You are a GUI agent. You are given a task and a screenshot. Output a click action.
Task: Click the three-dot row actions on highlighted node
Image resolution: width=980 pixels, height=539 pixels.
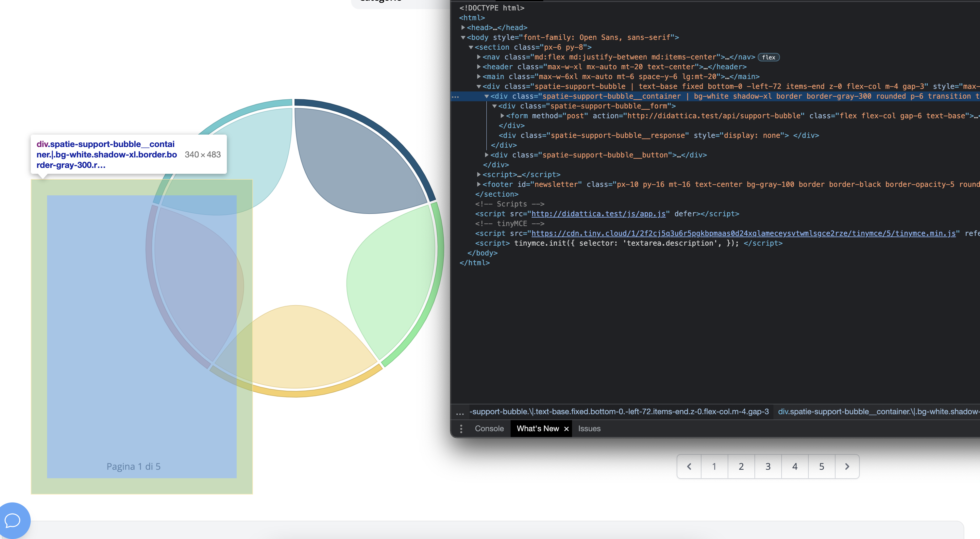click(455, 97)
